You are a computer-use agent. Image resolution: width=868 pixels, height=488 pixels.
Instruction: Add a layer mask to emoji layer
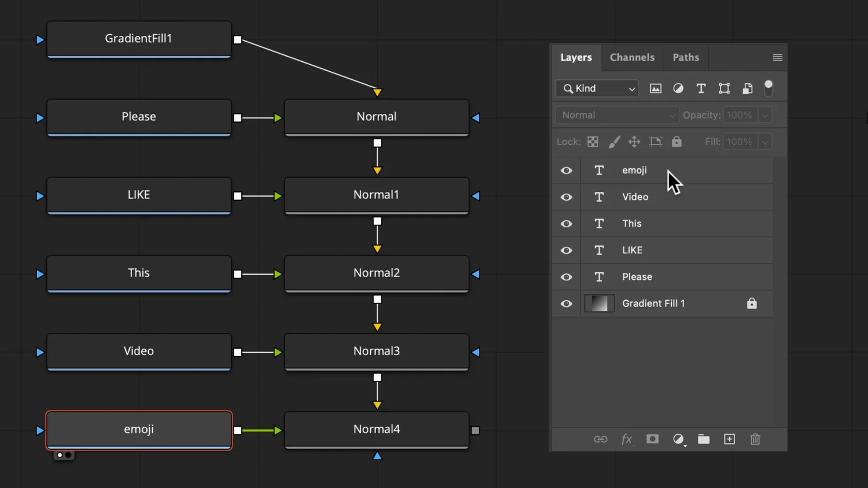(x=652, y=439)
